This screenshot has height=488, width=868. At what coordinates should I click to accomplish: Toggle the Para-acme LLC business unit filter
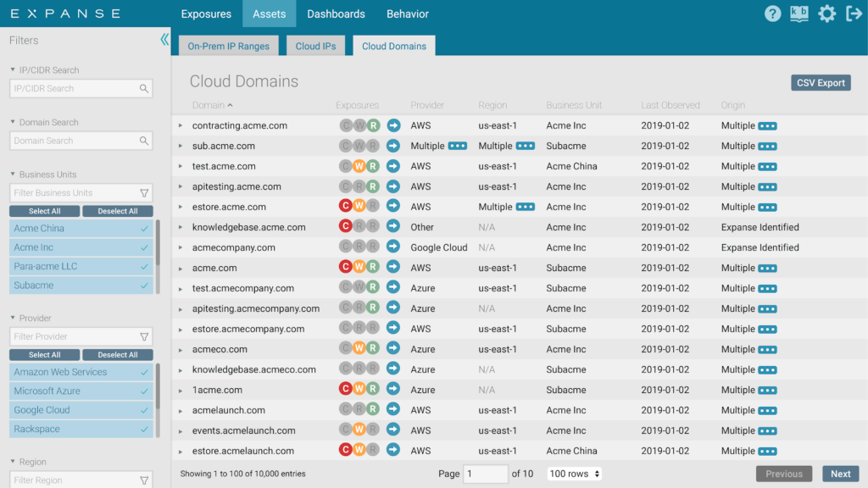coord(81,266)
